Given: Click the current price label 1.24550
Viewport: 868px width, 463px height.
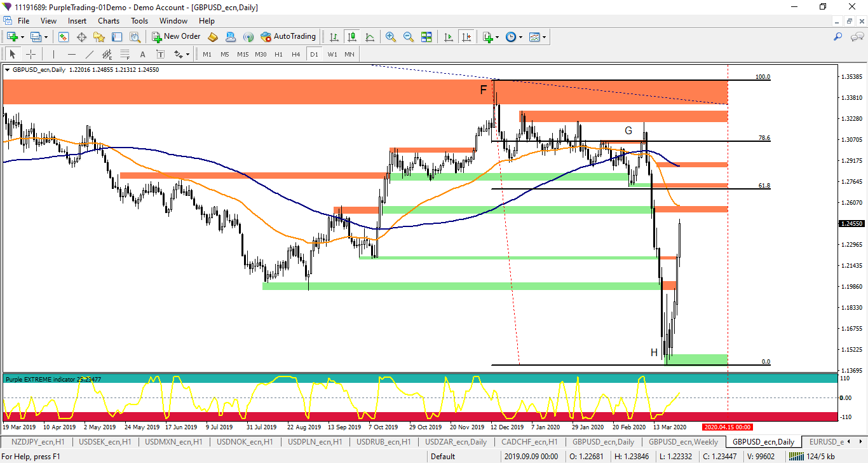Looking at the screenshot, I should [851, 224].
